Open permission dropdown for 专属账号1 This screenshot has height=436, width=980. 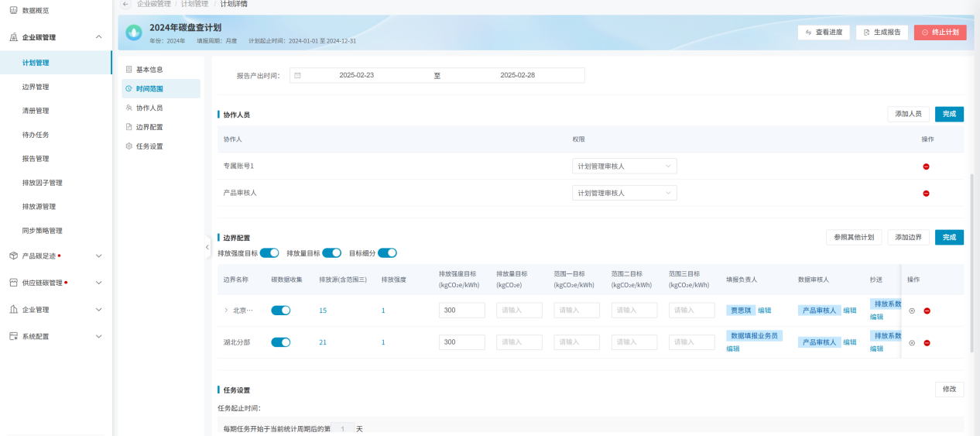[624, 167]
